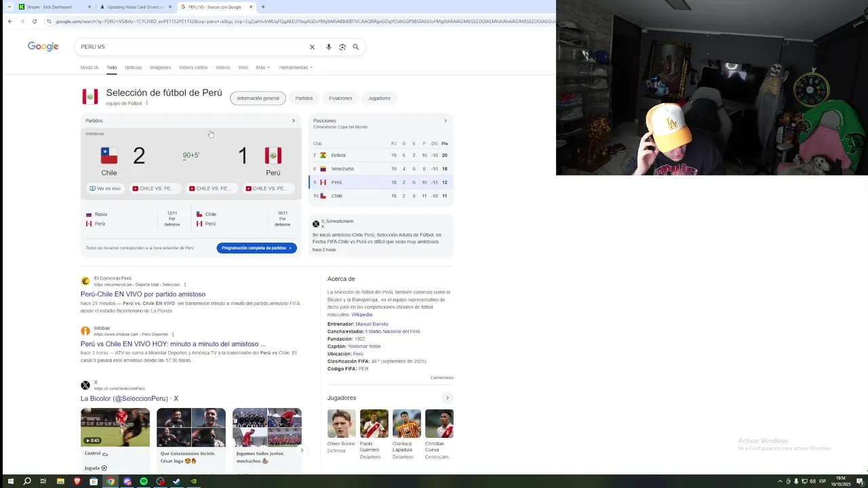
Task: Select the Imágenes search tab
Action: pyautogui.click(x=160, y=67)
